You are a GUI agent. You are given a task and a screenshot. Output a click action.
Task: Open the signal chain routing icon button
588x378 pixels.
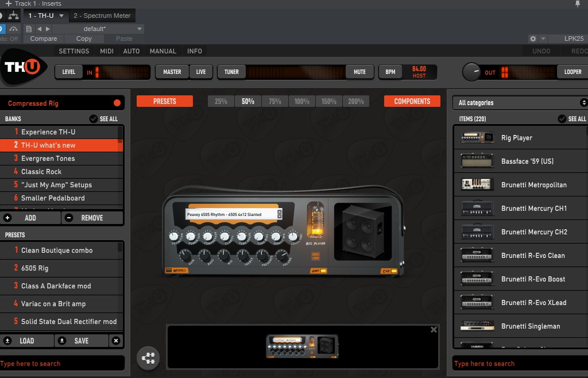(148, 358)
